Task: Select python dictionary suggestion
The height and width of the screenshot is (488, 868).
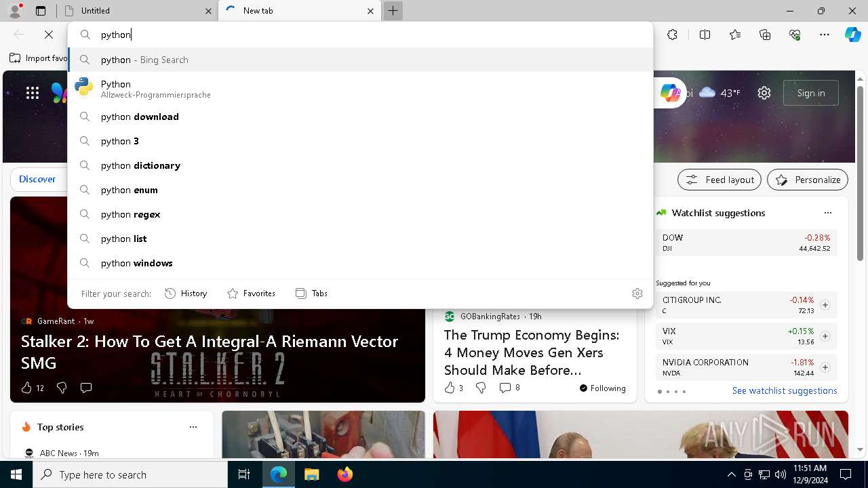Action: click(360, 165)
